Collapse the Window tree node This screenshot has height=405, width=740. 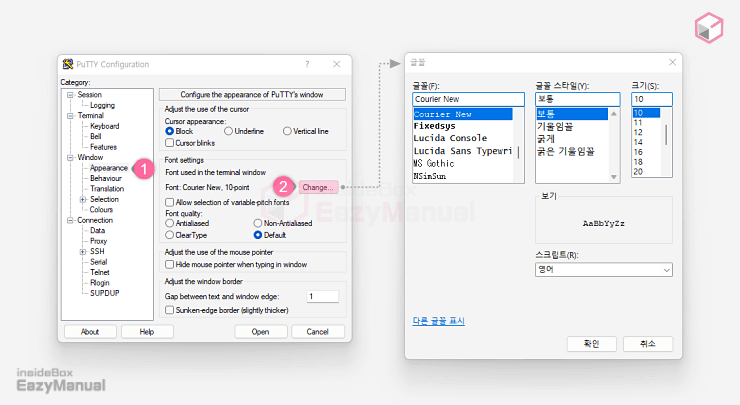click(x=70, y=158)
